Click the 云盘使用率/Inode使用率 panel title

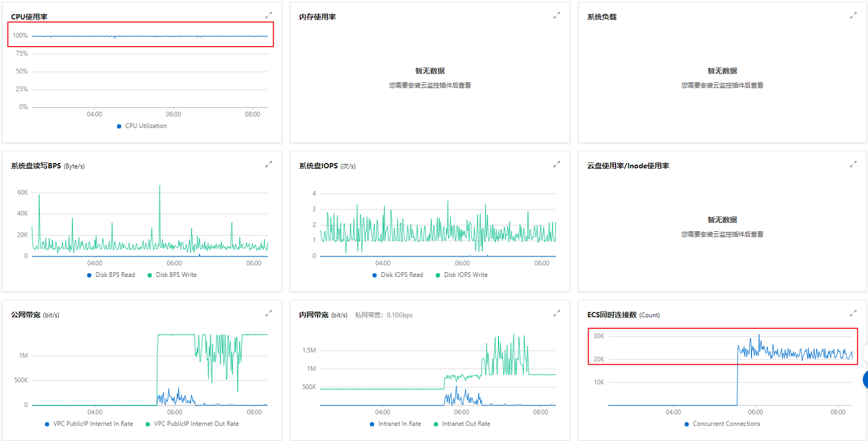(628, 166)
